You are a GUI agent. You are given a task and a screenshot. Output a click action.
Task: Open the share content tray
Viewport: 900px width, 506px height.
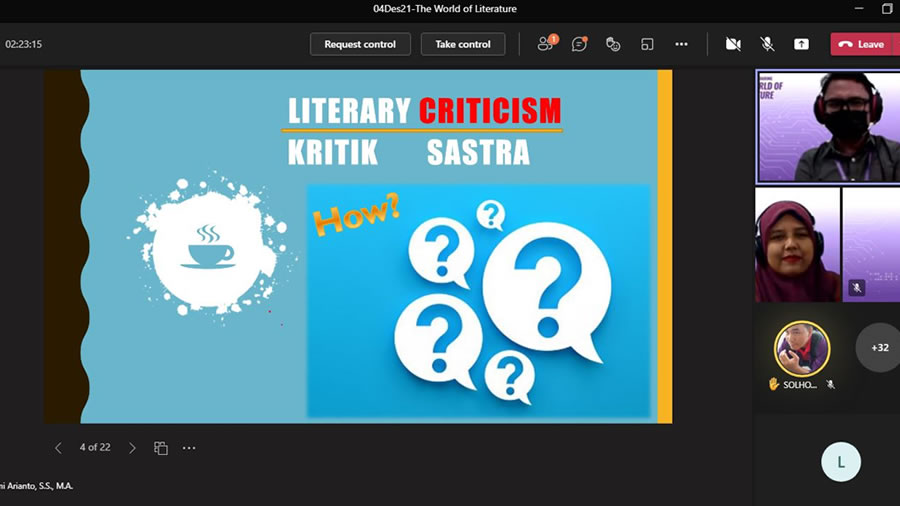pos(801,44)
